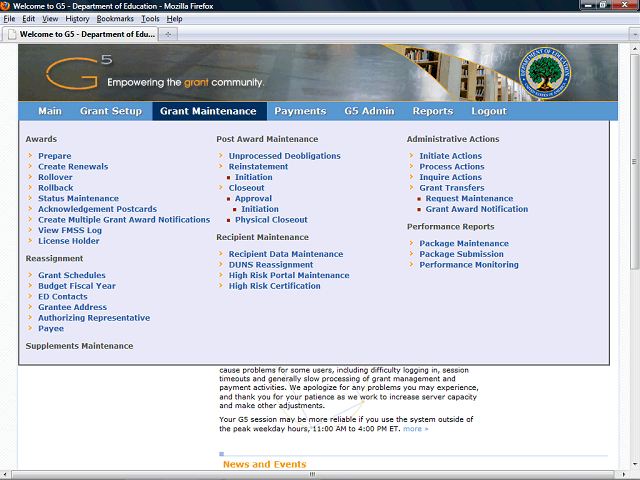Image resolution: width=640 pixels, height=480 pixels.
Task: Click the scroll down arrow on the vertical scrollbar
Action: pyautogui.click(x=634, y=464)
